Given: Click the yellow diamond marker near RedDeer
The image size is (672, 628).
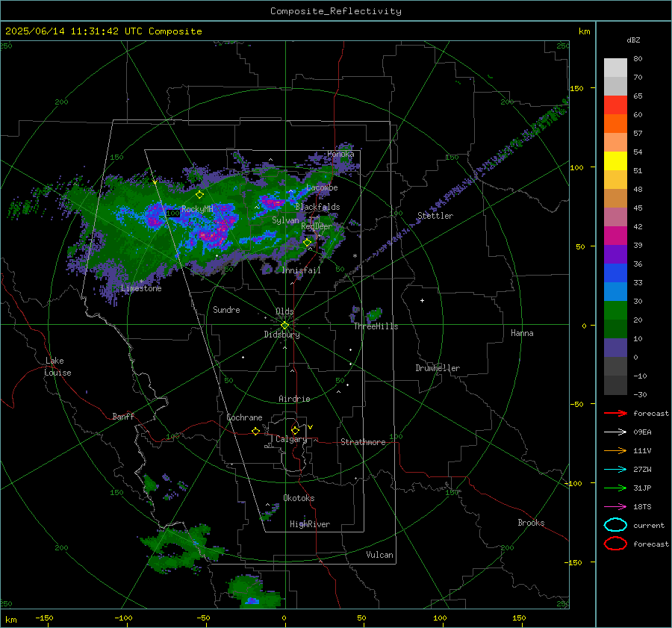Looking at the screenshot, I should tap(308, 243).
